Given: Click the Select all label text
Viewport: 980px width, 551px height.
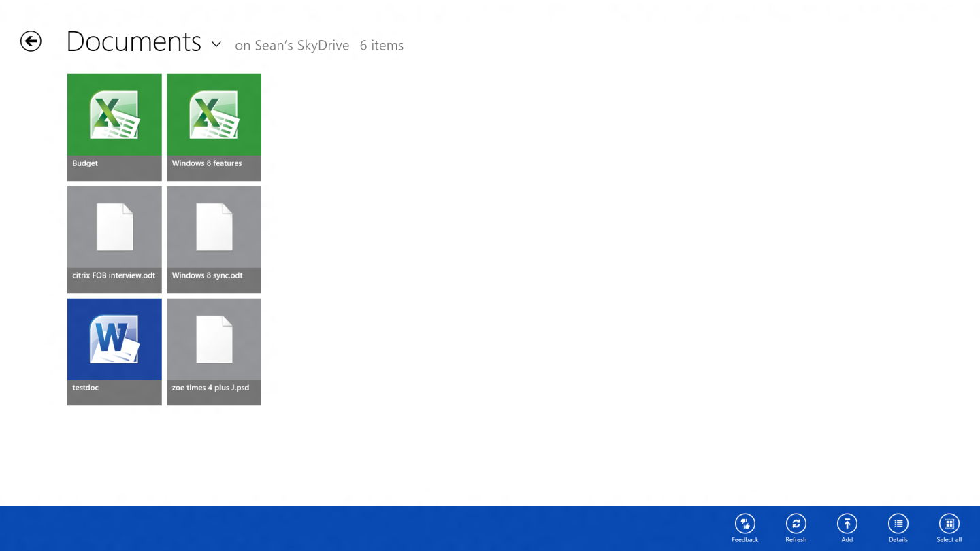Looking at the screenshot, I should 949,539.
